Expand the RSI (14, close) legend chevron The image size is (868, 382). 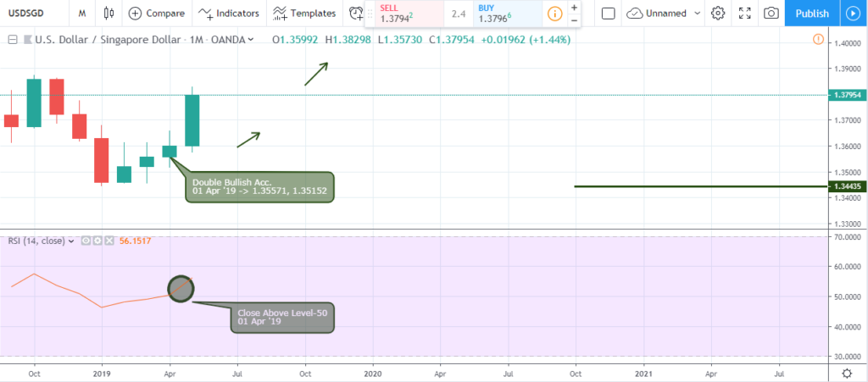[x=70, y=241]
